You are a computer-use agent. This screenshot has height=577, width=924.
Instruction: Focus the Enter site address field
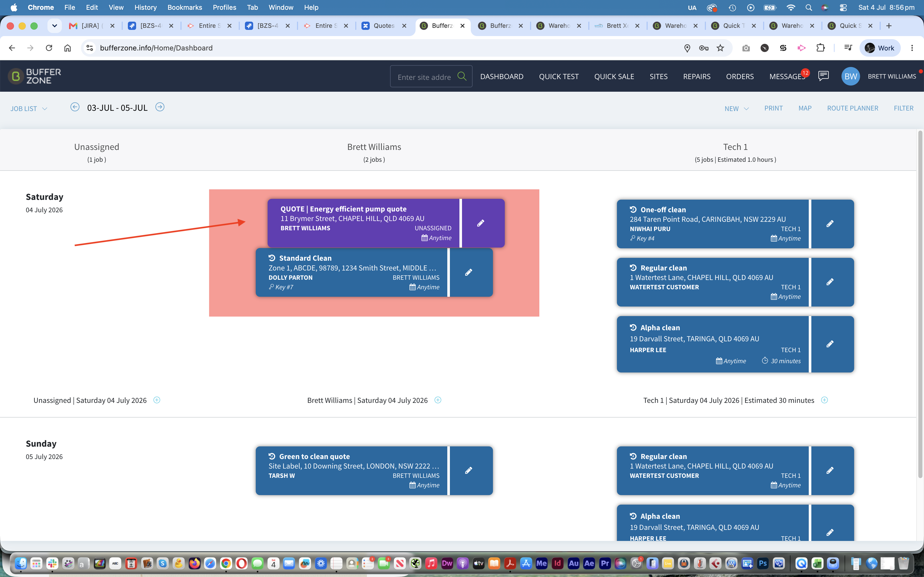424,77
